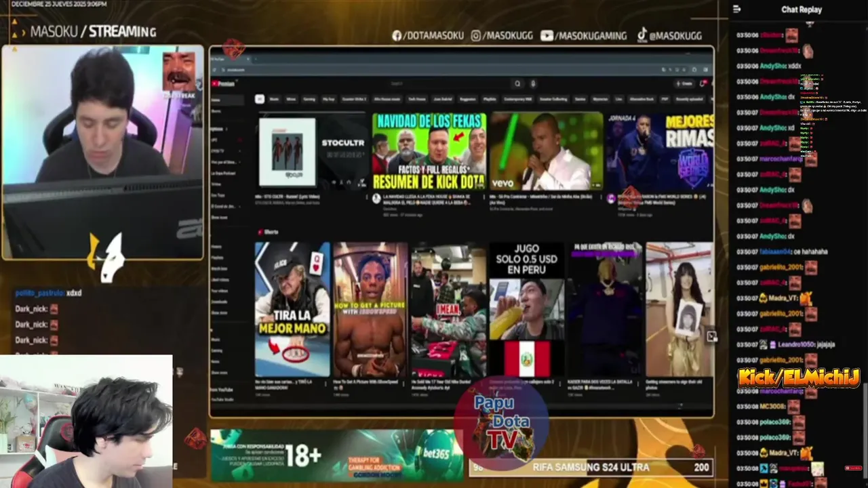Select the Gaming filter chip

click(309, 99)
